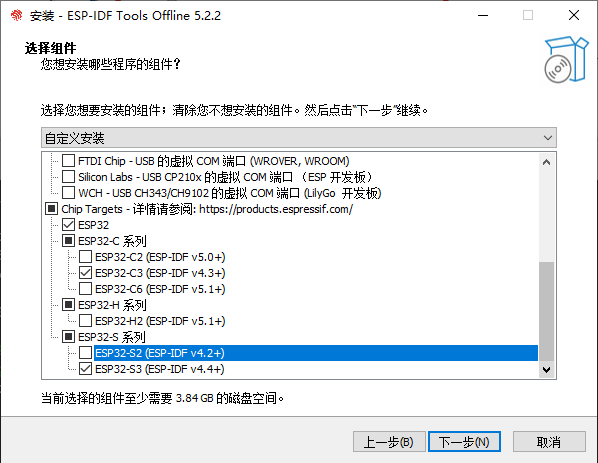Toggle the ESP32-S3 checkbox

[x=85, y=369]
